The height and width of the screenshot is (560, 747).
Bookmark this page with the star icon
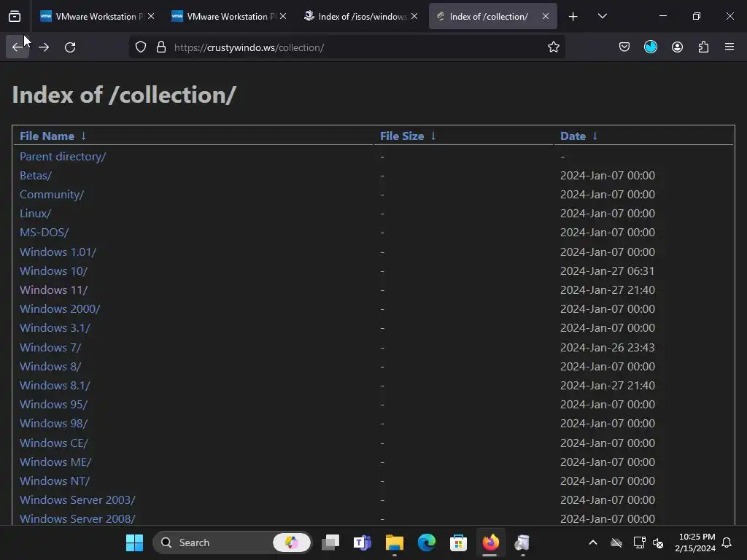[553, 47]
